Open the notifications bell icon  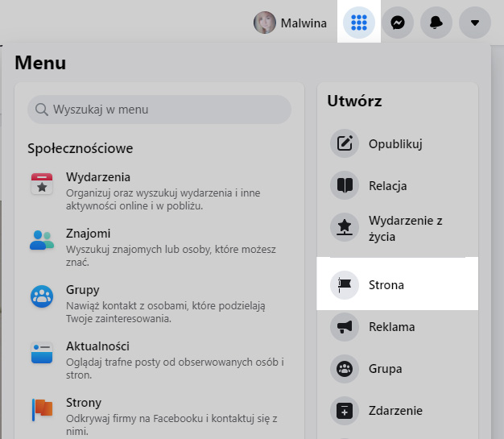(x=436, y=23)
